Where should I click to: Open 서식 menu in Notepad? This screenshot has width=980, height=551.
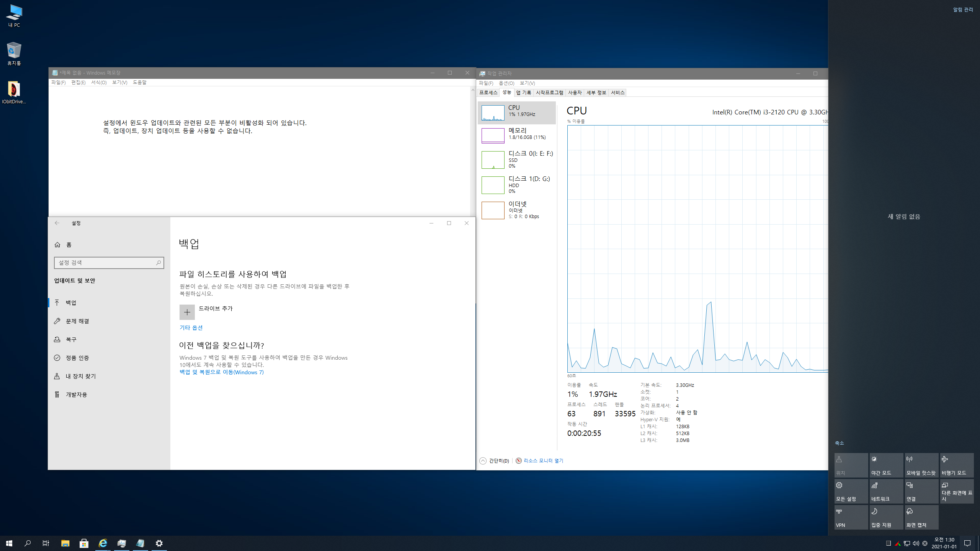(98, 83)
